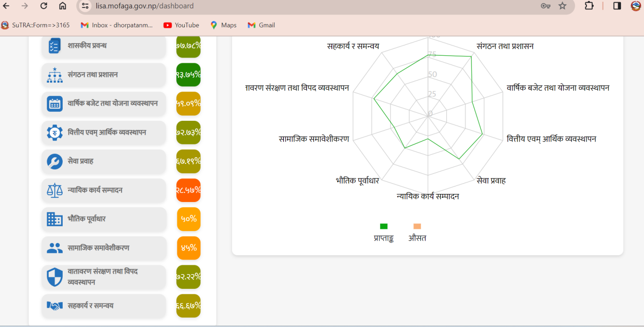
Task: Open the browser profile avatar
Action: pos(636,6)
